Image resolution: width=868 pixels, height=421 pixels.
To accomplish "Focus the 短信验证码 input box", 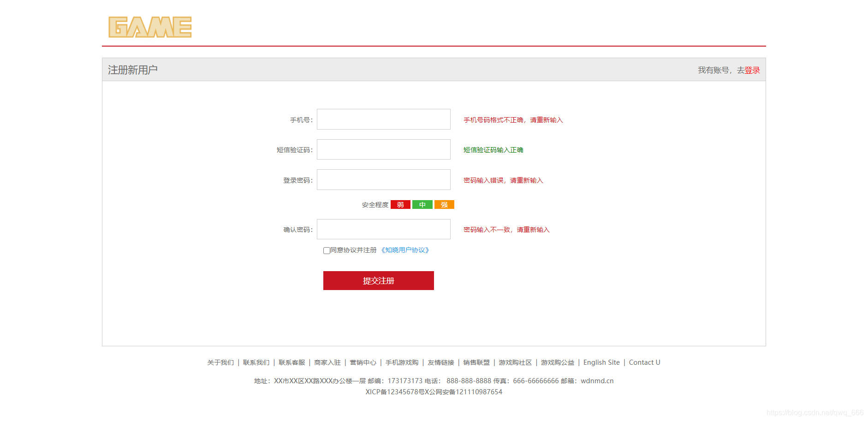I will [x=384, y=149].
